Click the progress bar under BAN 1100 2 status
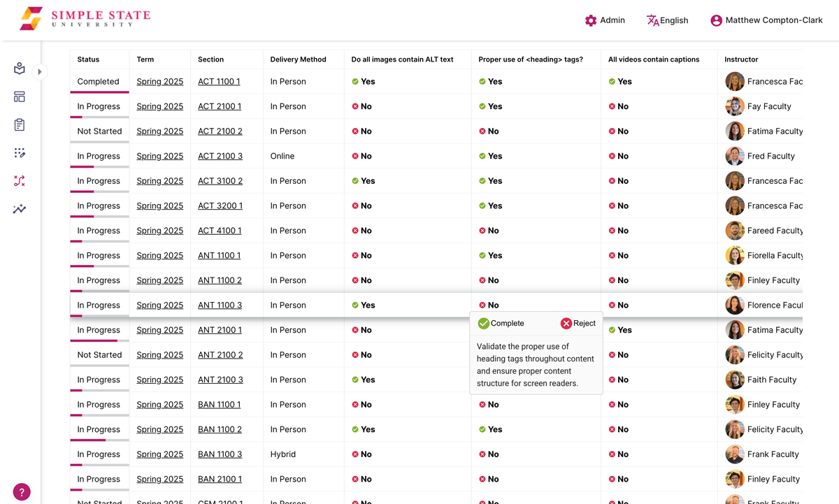Image resolution: width=839 pixels, height=504 pixels. (x=99, y=440)
